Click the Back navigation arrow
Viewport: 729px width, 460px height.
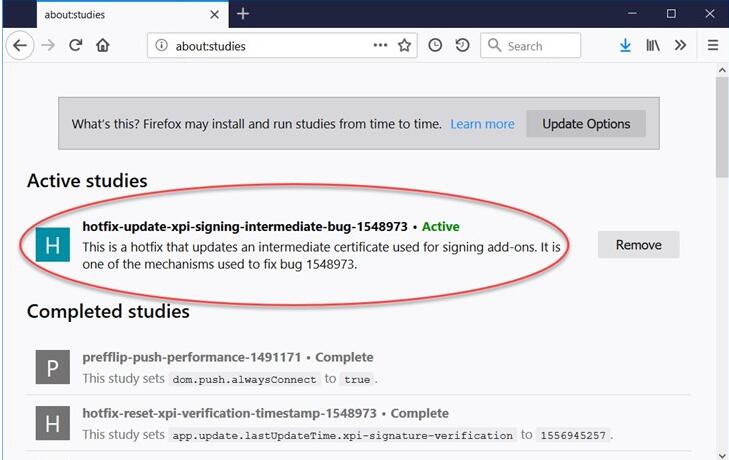click(x=19, y=45)
